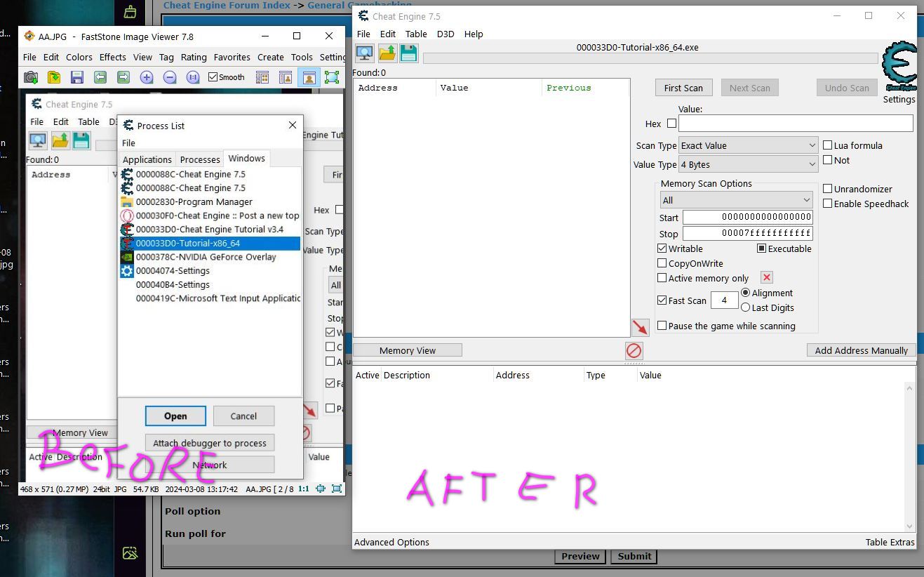Screen dimensions: 924x577
Task: Open the D3D menu
Action: click(446, 34)
